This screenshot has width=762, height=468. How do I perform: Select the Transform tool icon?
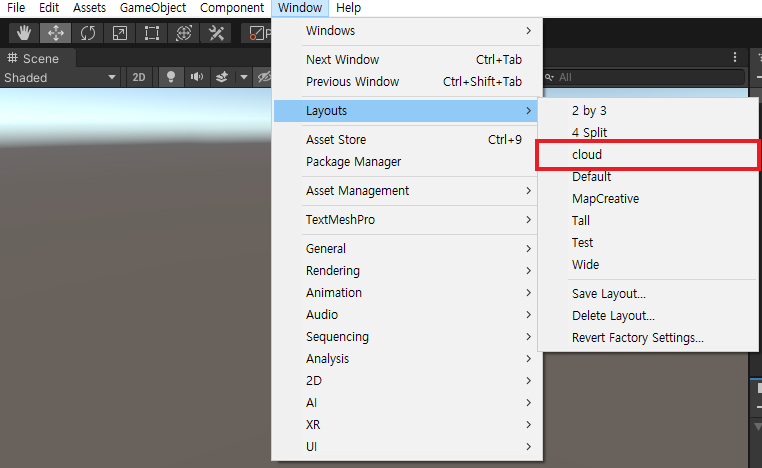click(x=184, y=33)
